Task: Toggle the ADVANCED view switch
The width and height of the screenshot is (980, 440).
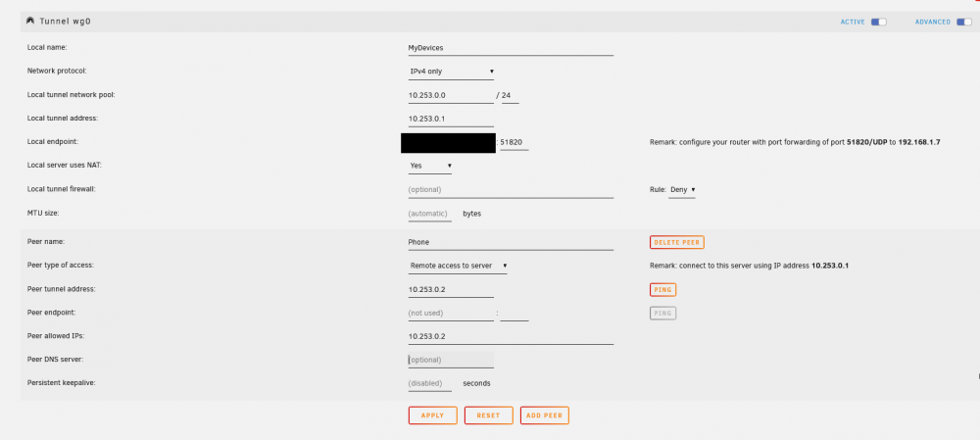Action: coord(963,22)
